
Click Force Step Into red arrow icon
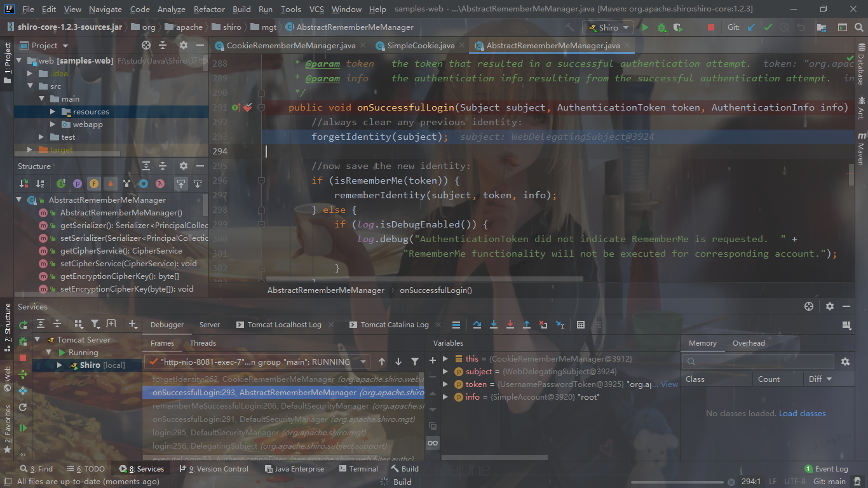(x=510, y=325)
